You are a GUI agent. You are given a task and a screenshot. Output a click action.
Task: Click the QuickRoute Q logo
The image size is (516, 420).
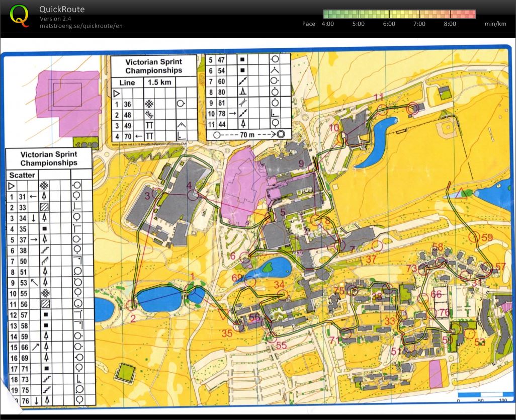click(20, 16)
